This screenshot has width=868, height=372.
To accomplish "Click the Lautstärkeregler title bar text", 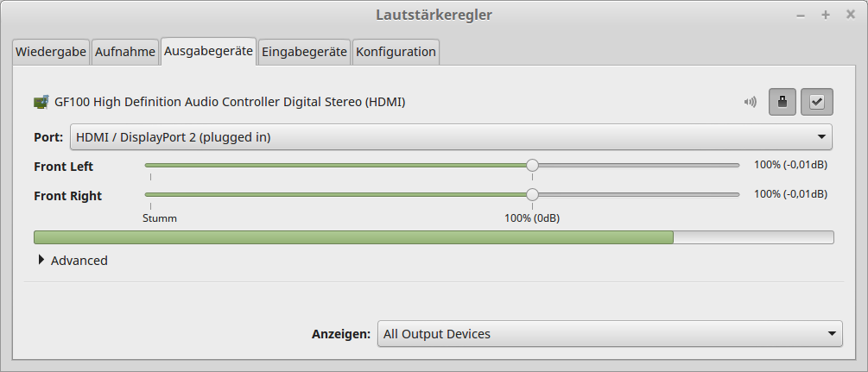I will pyautogui.click(x=434, y=15).
